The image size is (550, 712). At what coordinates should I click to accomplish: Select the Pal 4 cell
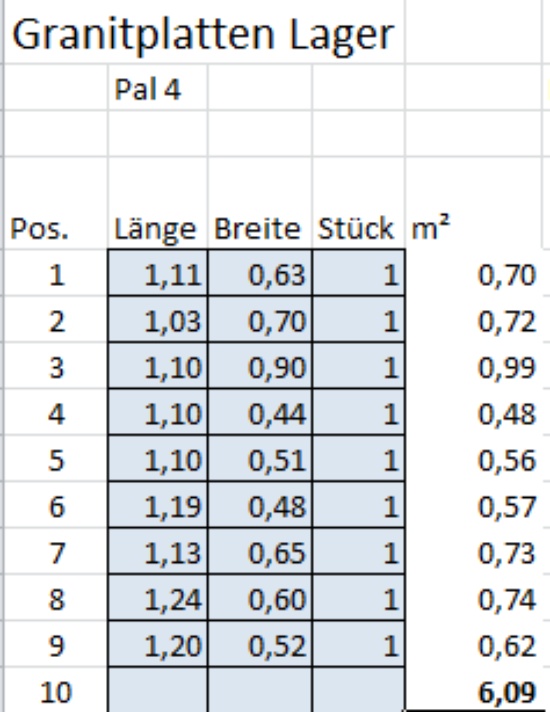158,88
